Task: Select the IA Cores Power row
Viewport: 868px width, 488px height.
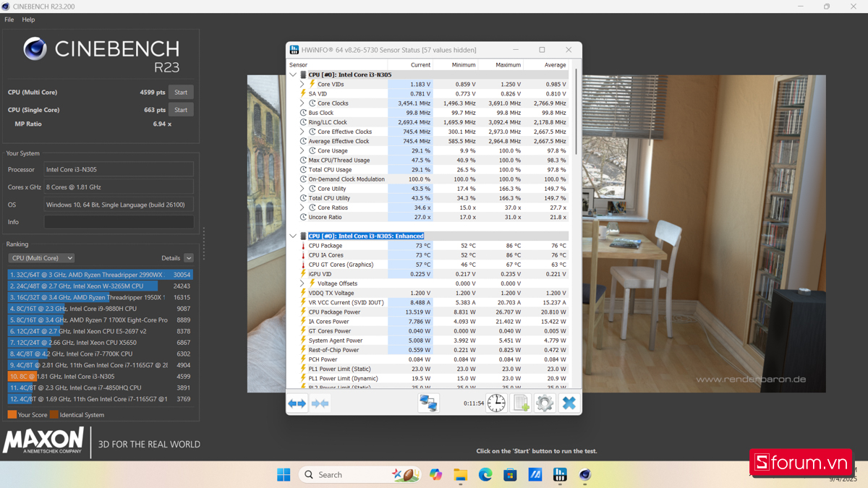Action: coord(428,322)
